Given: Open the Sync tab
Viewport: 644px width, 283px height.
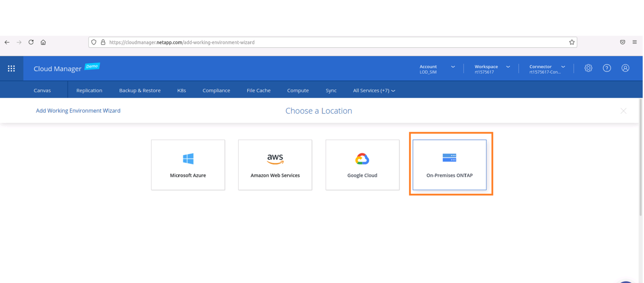Looking at the screenshot, I should coord(331,90).
